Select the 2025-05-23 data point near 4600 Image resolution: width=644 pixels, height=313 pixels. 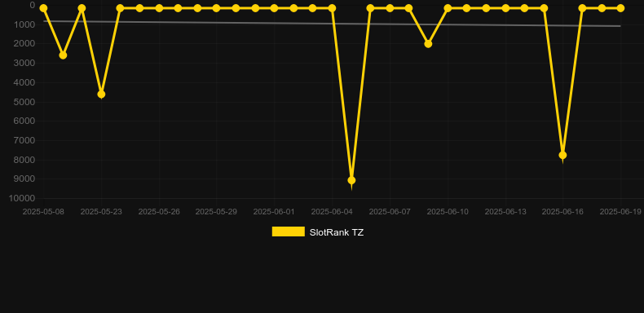point(101,95)
